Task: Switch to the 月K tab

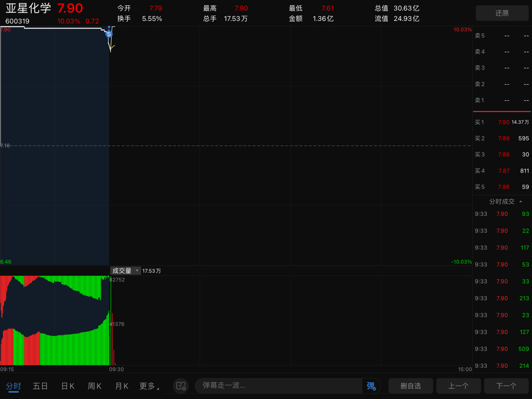Action: 122,386
